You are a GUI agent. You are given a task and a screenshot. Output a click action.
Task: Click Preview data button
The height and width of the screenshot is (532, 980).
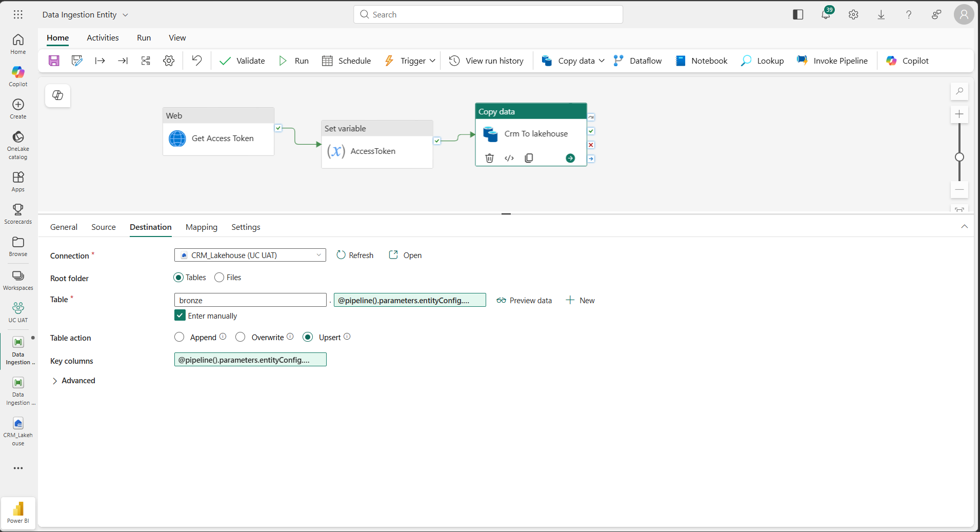pyautogui.click(x=524, y=301)
